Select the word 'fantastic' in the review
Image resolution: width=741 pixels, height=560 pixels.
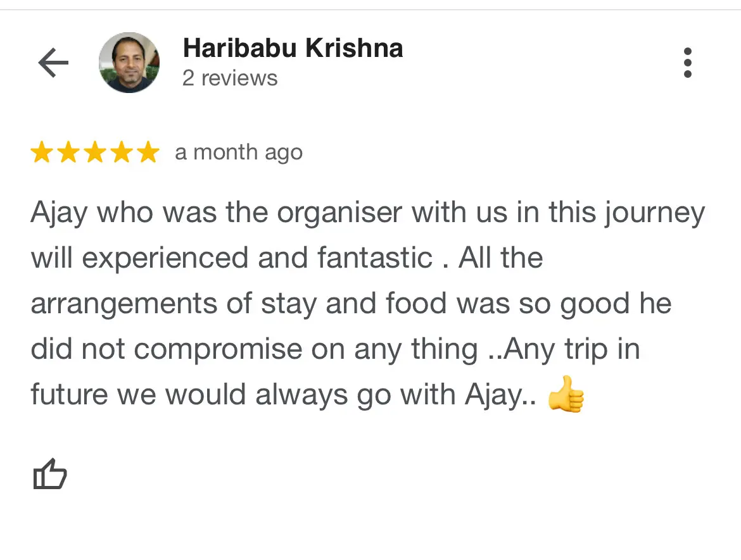375,258
